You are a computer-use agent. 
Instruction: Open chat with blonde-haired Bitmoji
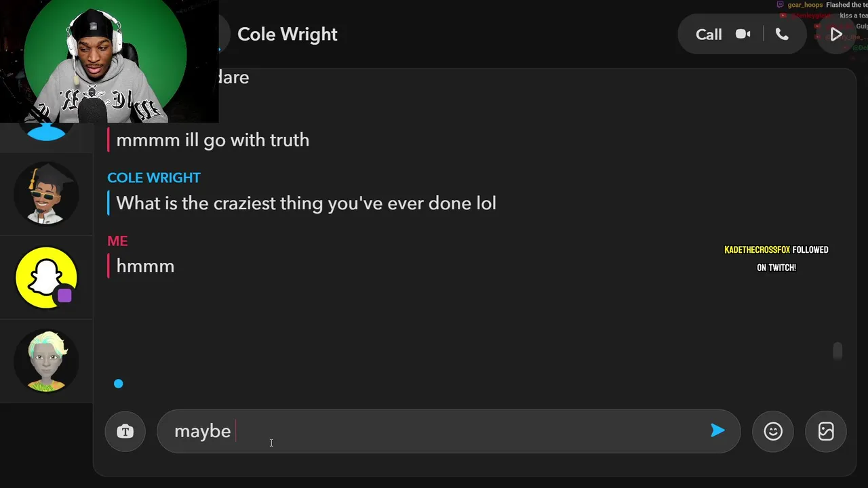[46, 361]
